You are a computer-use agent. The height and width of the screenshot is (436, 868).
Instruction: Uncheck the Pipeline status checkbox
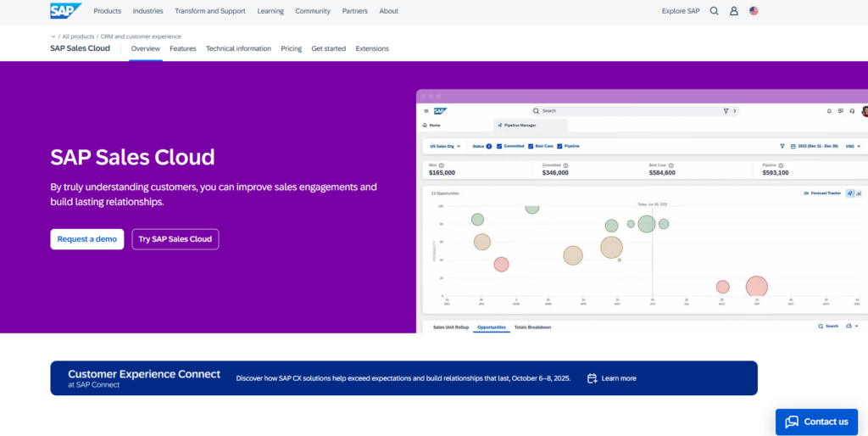pyautogui.click(x=561, y=146)
